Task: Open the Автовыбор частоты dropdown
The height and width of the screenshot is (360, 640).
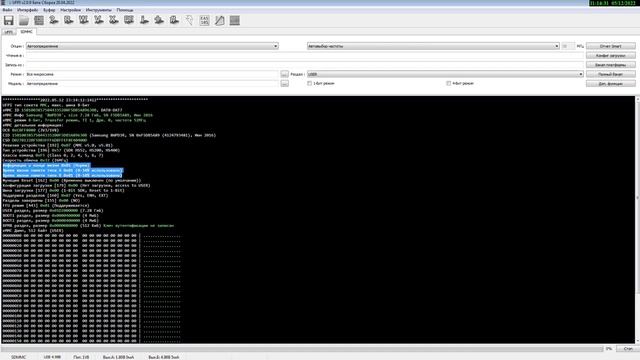Action: [x=433, y=46]
